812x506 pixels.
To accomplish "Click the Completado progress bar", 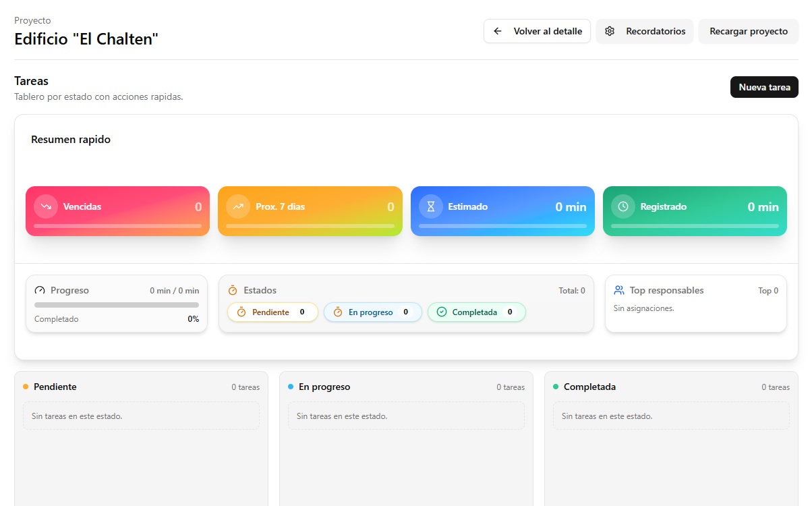I will pos(116,304).
